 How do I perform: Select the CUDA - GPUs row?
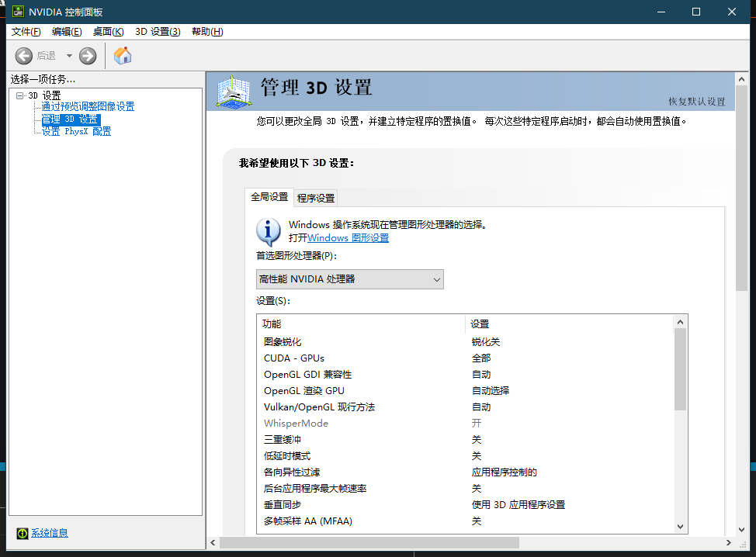pos(465,358)
